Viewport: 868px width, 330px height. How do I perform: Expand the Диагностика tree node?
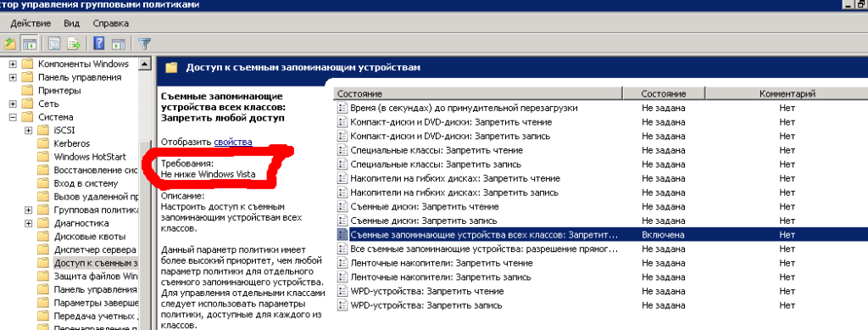click(x=29, y=224)
